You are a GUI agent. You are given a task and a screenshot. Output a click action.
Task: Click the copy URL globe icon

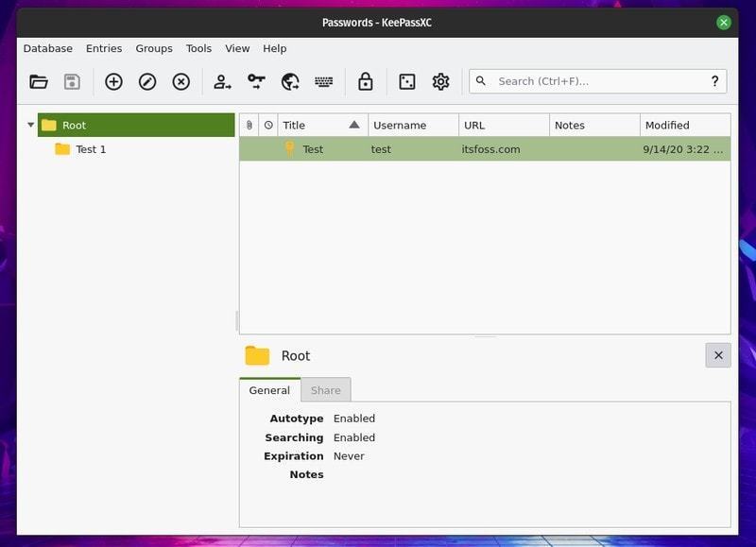(x=290, y=82)
